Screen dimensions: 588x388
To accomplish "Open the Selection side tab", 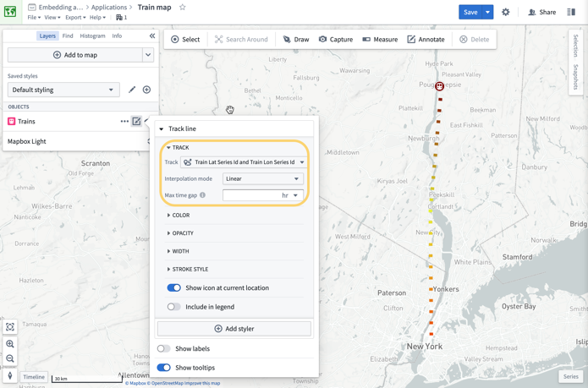I will 575,46.
